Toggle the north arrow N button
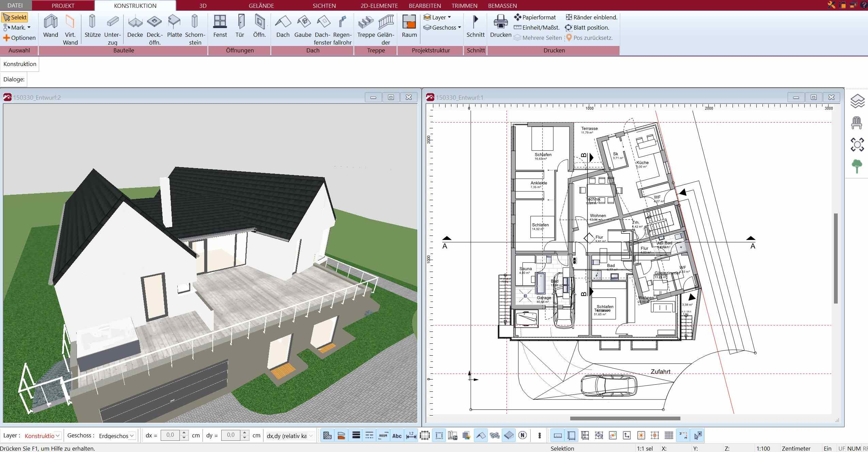Viewport: 868px width, 452px height. 523,435
